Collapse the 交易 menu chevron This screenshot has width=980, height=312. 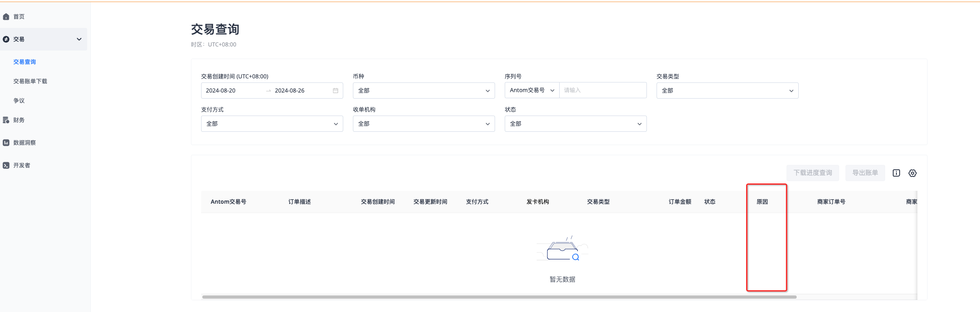point(79,39)
